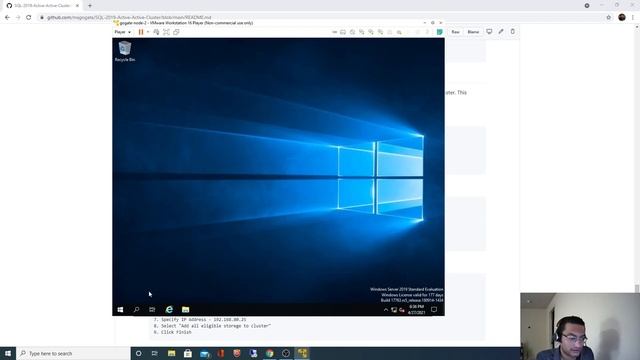The width and height of the screenshot is (640, 360).
Task: Click the Unity mode icon in VMware toolbar
Action: 176,32
